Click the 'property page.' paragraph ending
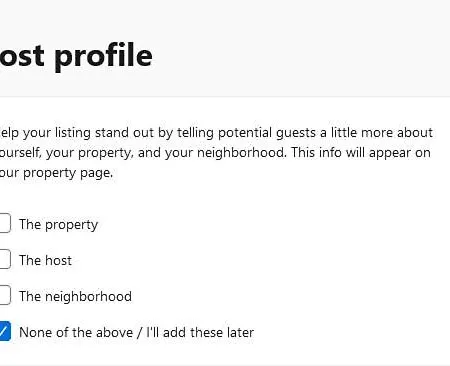 pyautogui.click(x=68, y=173)
